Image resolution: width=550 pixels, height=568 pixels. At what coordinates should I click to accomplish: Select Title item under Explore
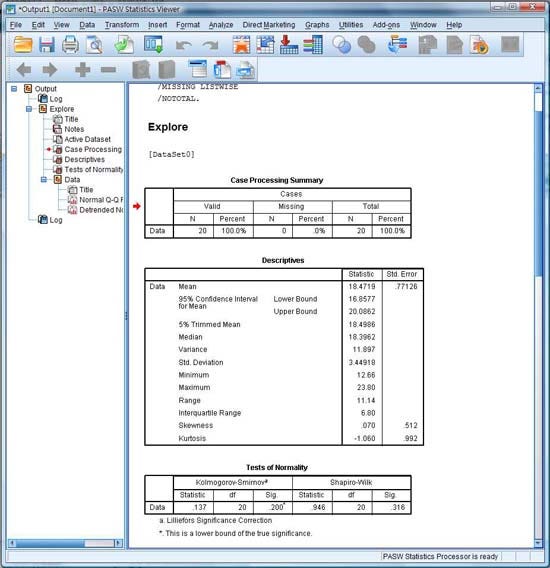[71, 119]
